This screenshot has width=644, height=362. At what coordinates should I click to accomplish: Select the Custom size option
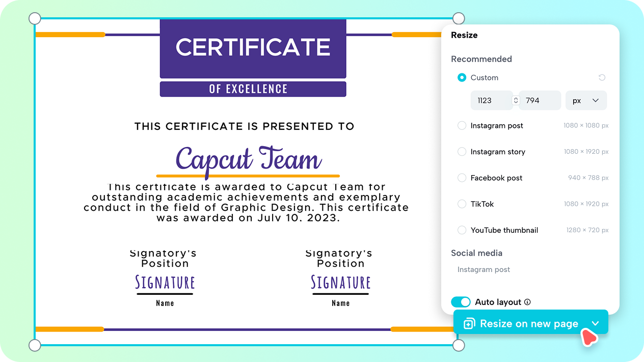(462, 77)
